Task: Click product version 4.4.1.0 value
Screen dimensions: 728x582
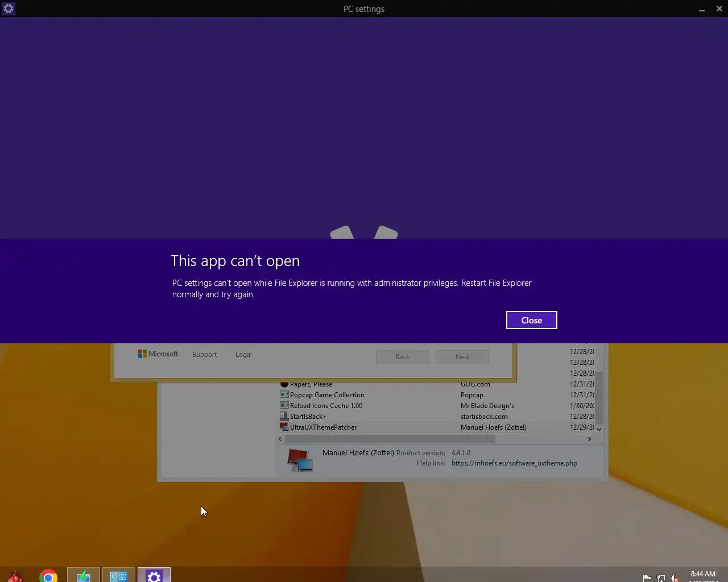Action: [x=461, y=453]
